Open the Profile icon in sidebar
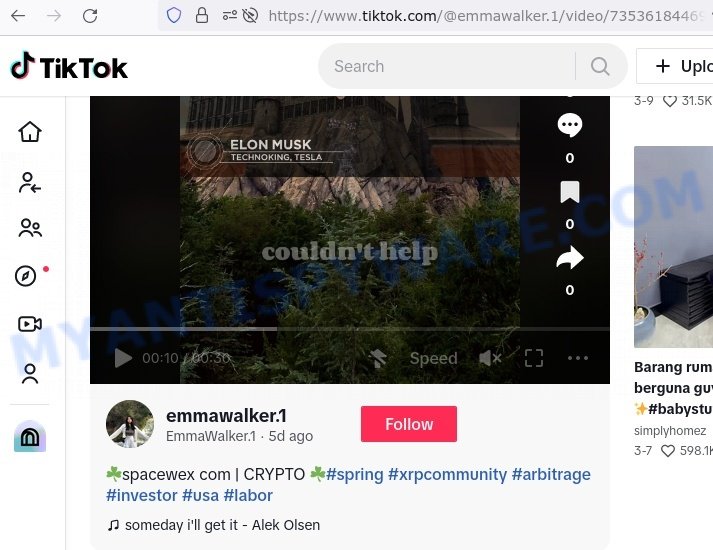The width and height of the screenshot is (713, 550). click(x=30, y=374)
